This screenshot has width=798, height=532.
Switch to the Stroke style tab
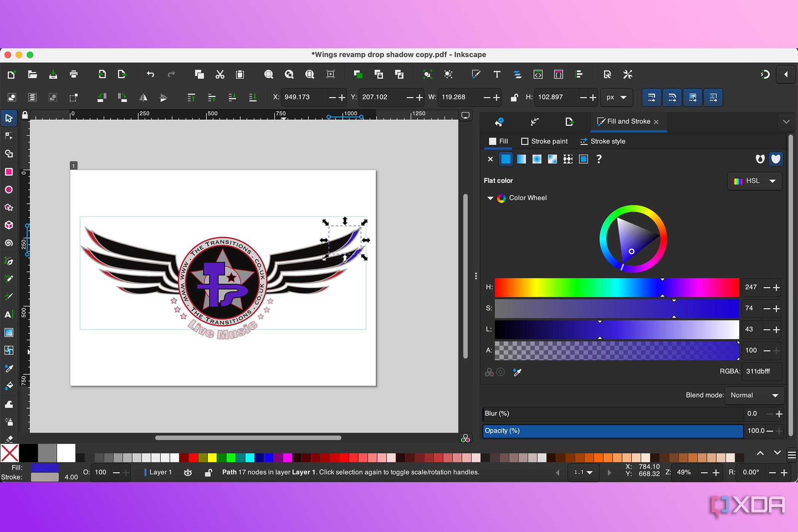click(x=603, y=141)
